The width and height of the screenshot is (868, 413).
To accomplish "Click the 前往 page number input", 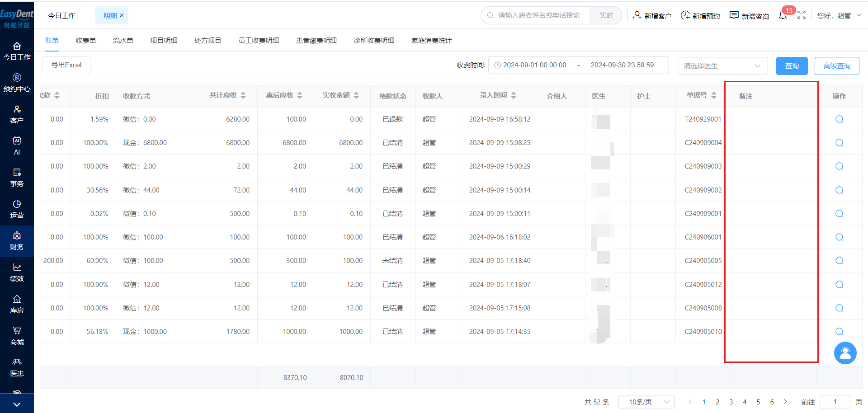I will [x=835, y=402].
